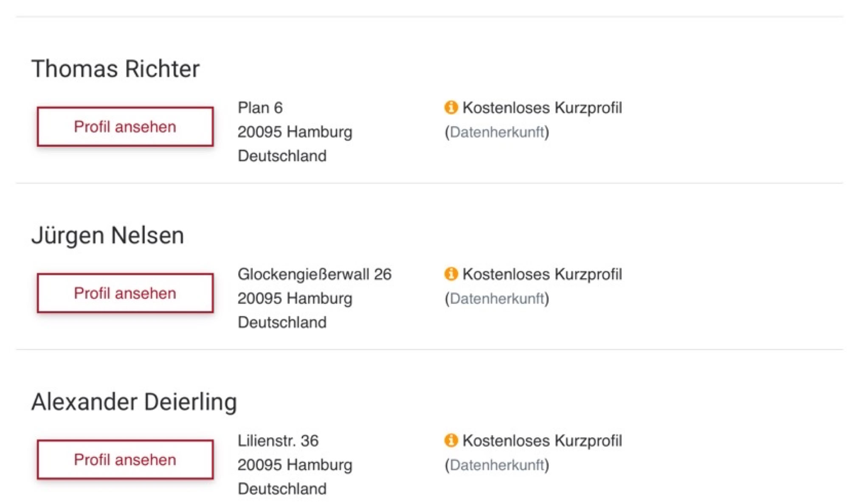Click the Thomas Richter name heading
The height and width of the screenshot is (504, 867).
pyautogui.click(x=115, y=69)
